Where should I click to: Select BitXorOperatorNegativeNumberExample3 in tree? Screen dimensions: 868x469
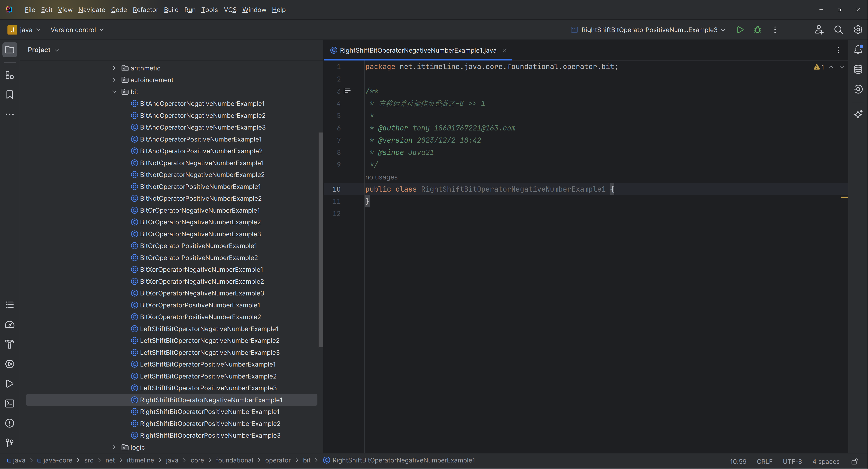tap(202, 293)
